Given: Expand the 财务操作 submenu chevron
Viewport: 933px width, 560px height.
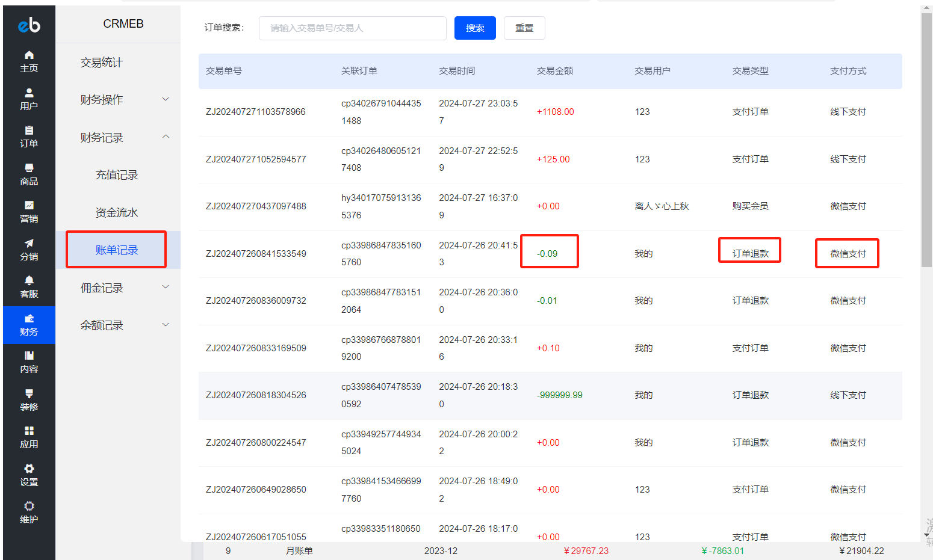Looking at the screenshot, I should click(x=166, y=99).
